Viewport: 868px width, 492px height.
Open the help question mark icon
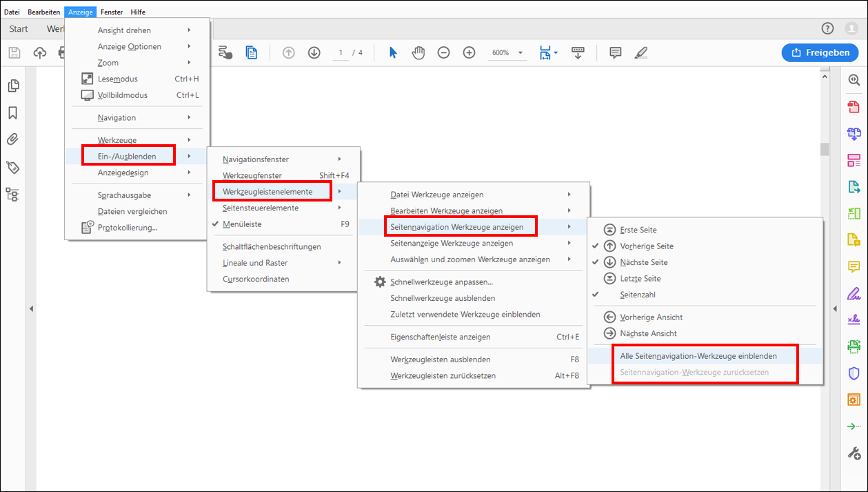(x=827, y=28)
